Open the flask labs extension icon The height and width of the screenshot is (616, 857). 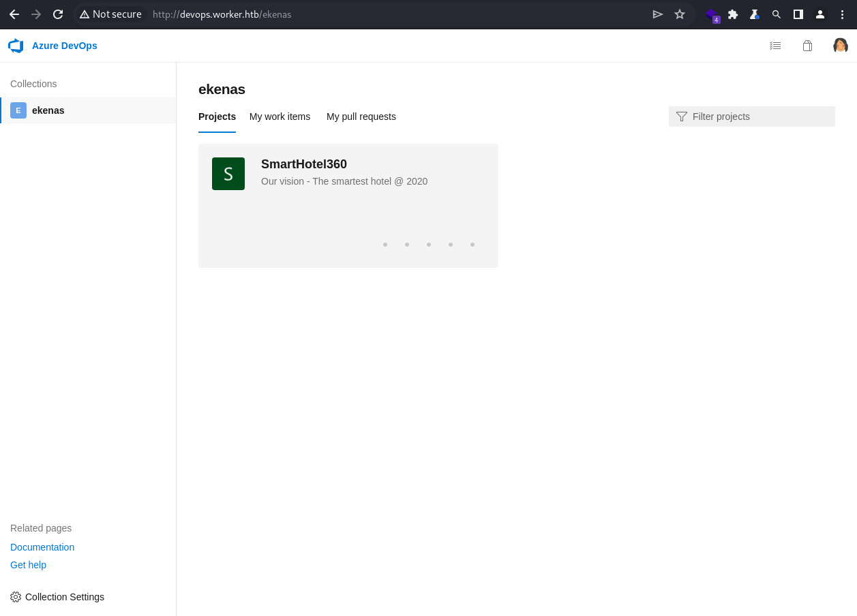point(755,14)
